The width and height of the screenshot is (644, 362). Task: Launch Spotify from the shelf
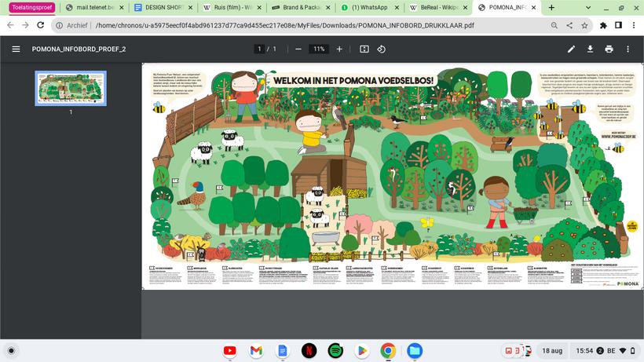335,350
